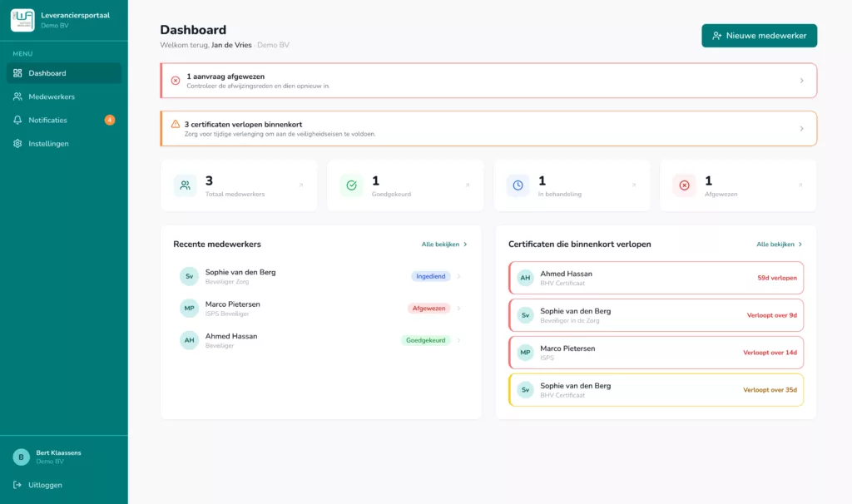Open the Afgewezen card arrow
Screen dimensions: 852x504
[800, 185]
